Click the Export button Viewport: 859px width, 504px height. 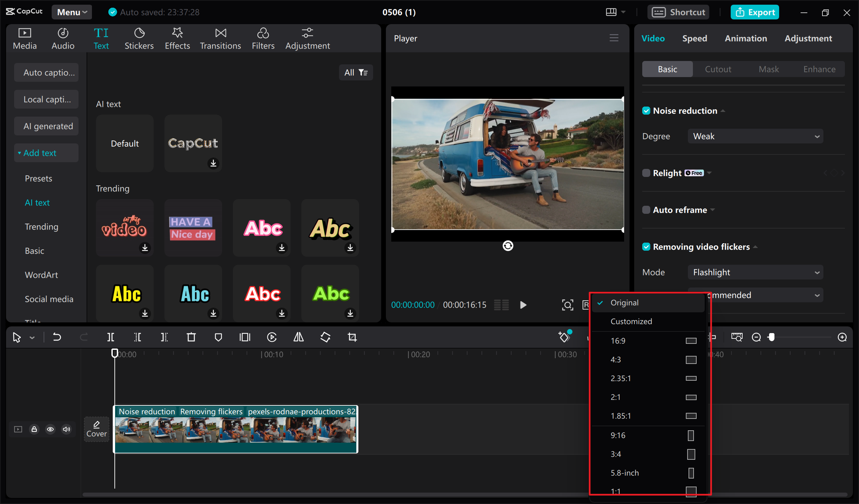[755, 12]
